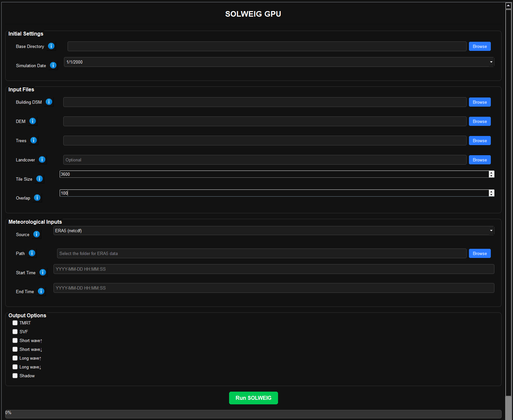This screenshot has width=513, height=420.
Task: Click the scrollbar up arrow
Action: click(x=508, y=6)
